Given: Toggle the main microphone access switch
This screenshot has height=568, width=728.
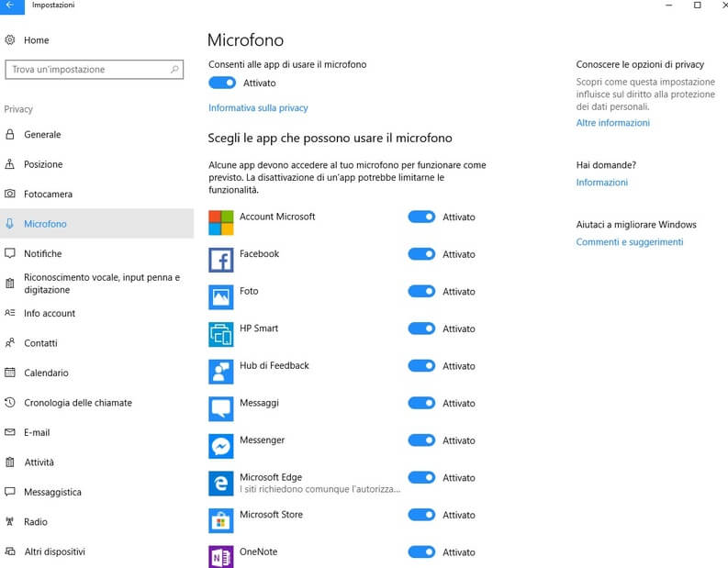Looking at the screenshot, I should pyautogui.click(x=222, y=83).
